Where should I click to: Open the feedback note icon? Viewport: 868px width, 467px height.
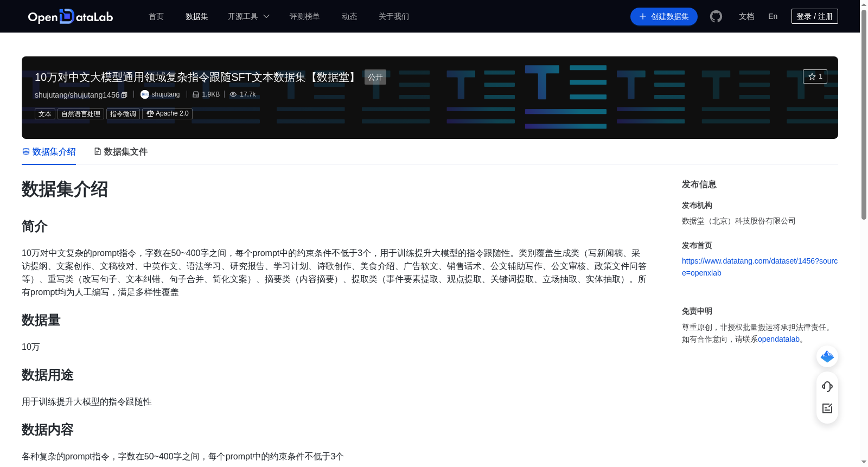[827, 408]
